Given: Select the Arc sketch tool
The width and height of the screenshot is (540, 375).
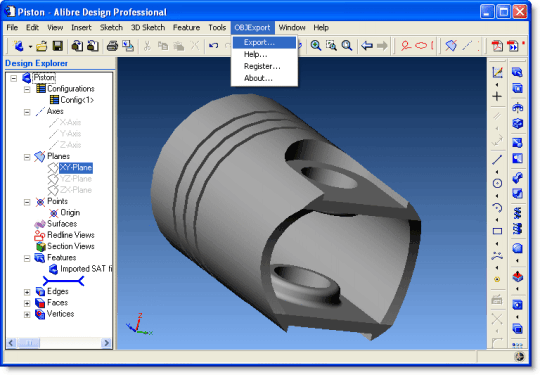Looking at the screenshot, I should 497,208.
